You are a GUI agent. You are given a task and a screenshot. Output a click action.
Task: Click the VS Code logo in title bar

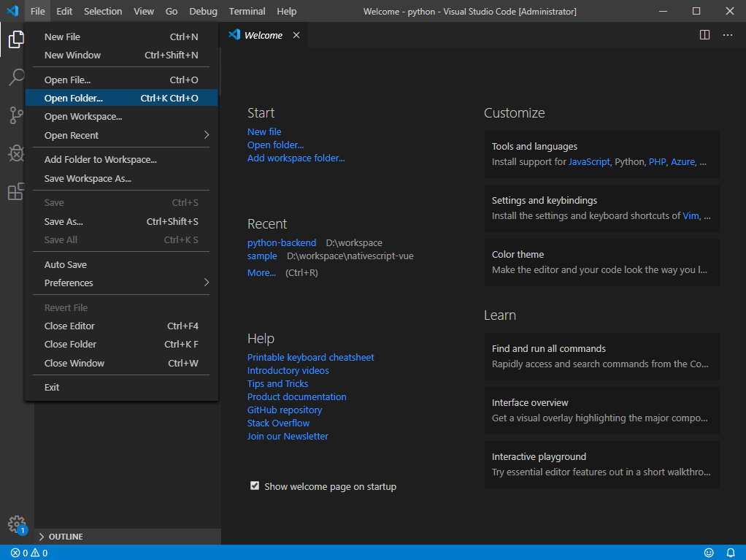(x=13, y=11)
